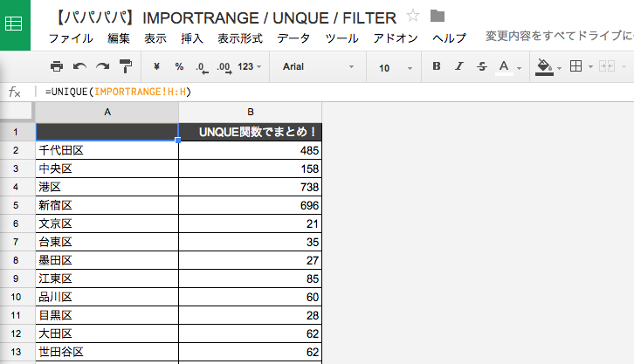Image resolution: width=634 pixels, height=364 pixels.
Task: Click the document title to rename
Action: pos(224,17)
